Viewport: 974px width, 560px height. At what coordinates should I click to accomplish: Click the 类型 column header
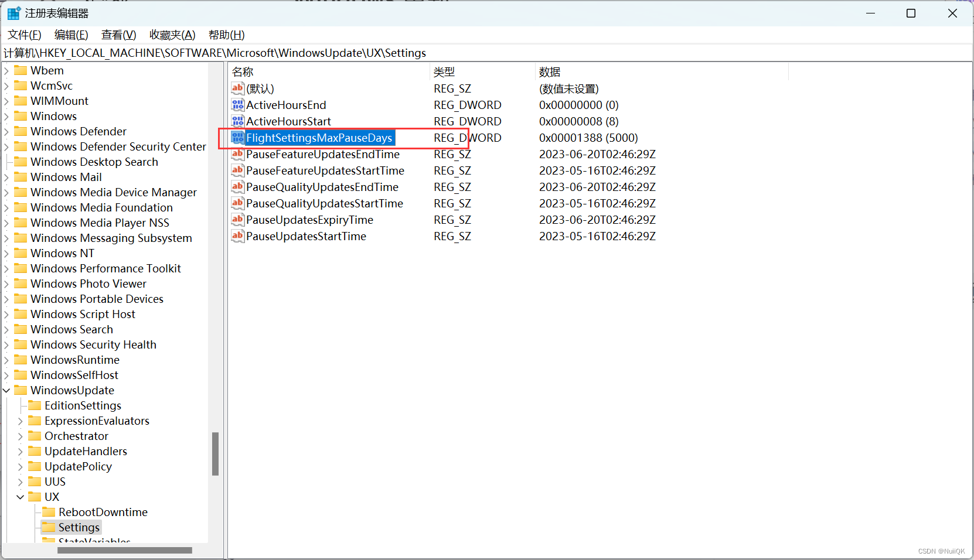tap(482, 72)
